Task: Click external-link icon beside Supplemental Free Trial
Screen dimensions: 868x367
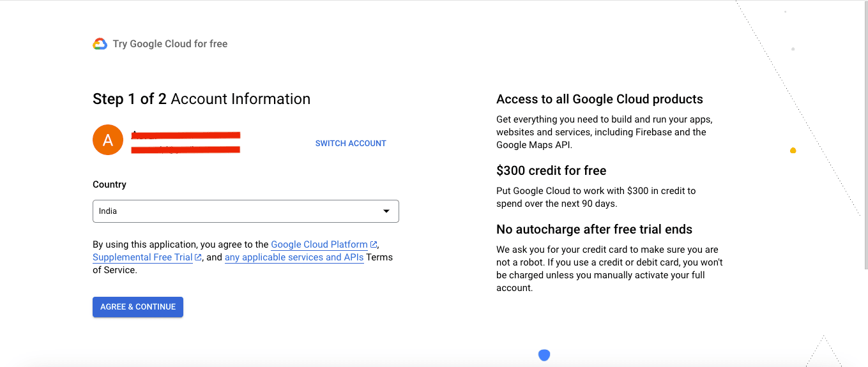Action: [x=198, y=257]
